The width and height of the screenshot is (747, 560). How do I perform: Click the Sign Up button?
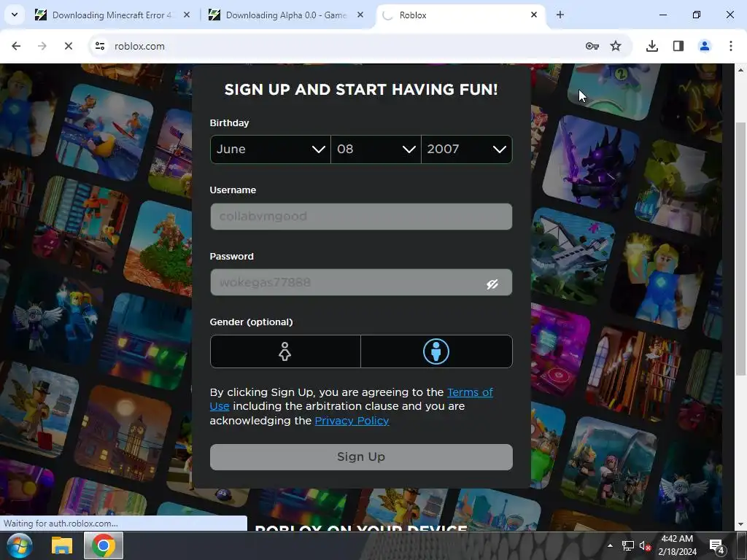(361, 457)
